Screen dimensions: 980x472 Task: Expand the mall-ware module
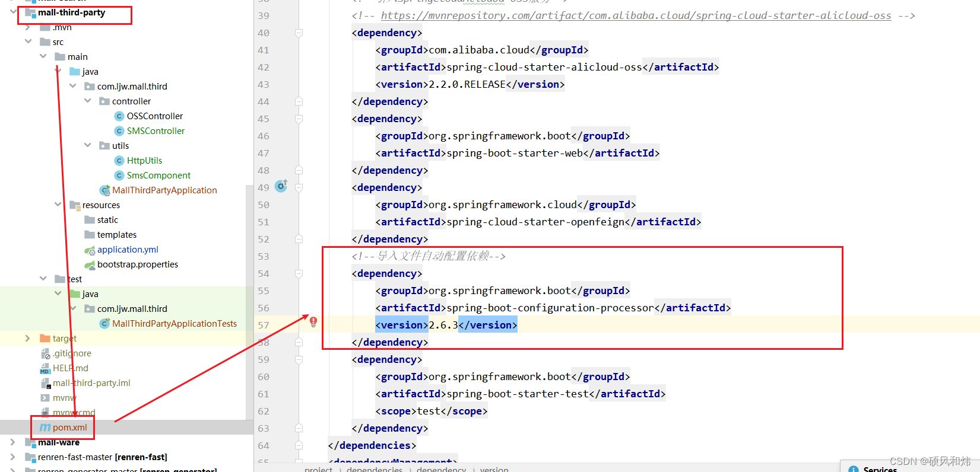[x=13, y=442]
